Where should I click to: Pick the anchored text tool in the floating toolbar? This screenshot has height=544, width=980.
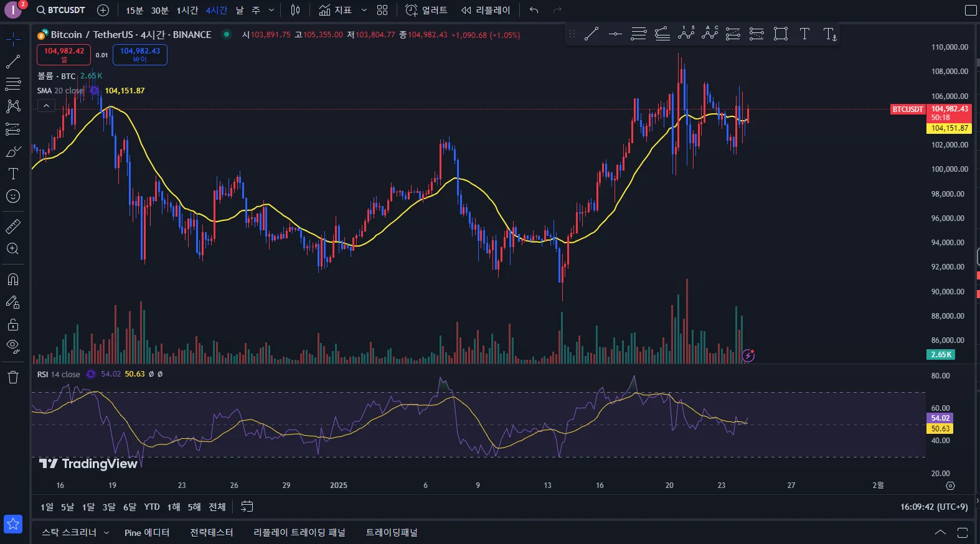[830, 34]
